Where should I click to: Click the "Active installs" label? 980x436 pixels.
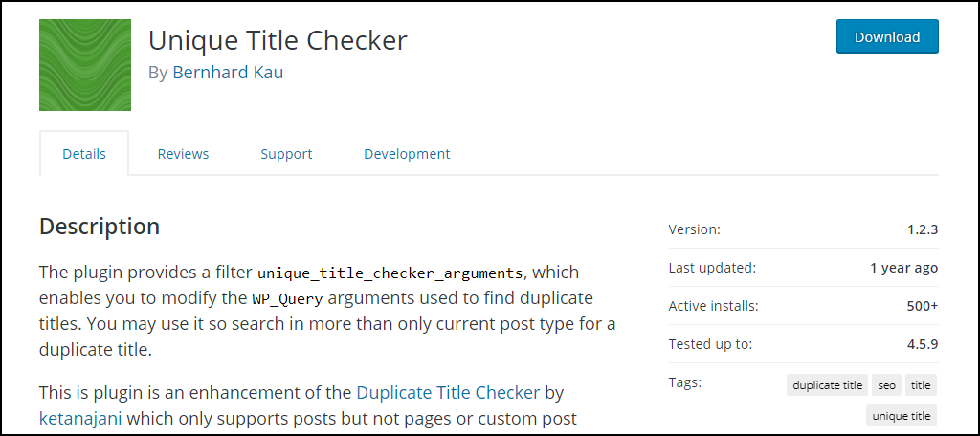(713, 306)
